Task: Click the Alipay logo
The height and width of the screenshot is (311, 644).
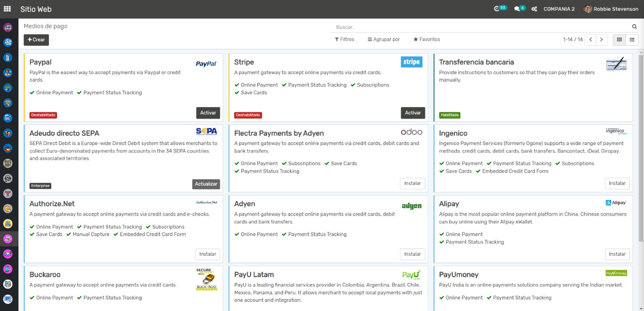Action: click(x=616, y=203)
